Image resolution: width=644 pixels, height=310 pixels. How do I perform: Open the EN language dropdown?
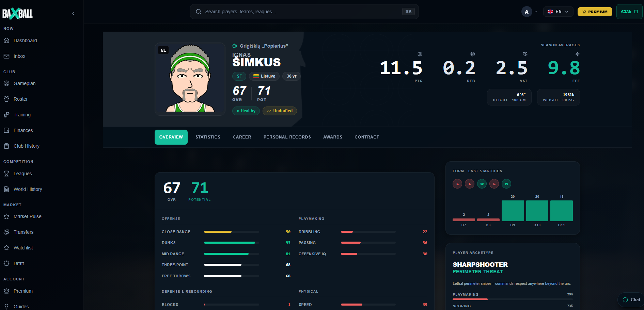558,12
